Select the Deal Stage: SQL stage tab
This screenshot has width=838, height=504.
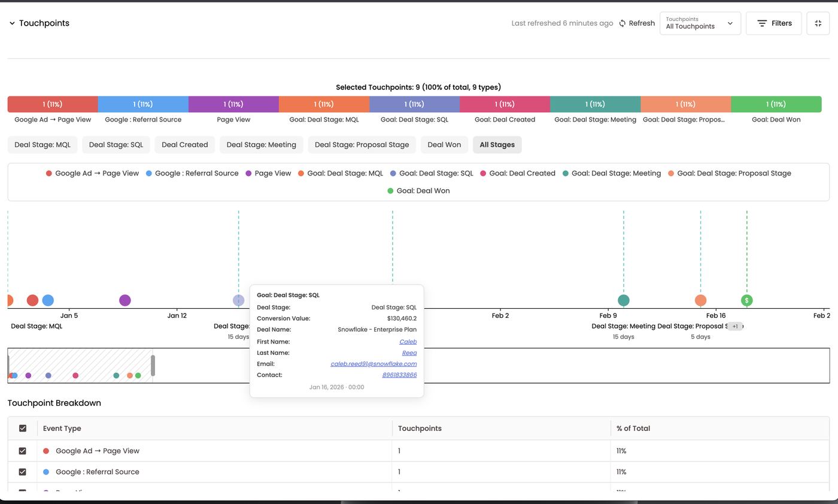(x=116, y=145)
